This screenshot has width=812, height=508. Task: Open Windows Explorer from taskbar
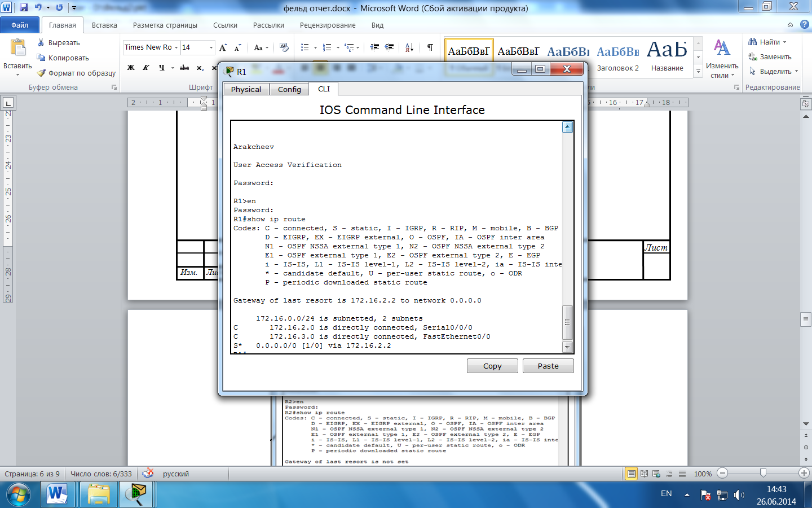coord(99,494)
